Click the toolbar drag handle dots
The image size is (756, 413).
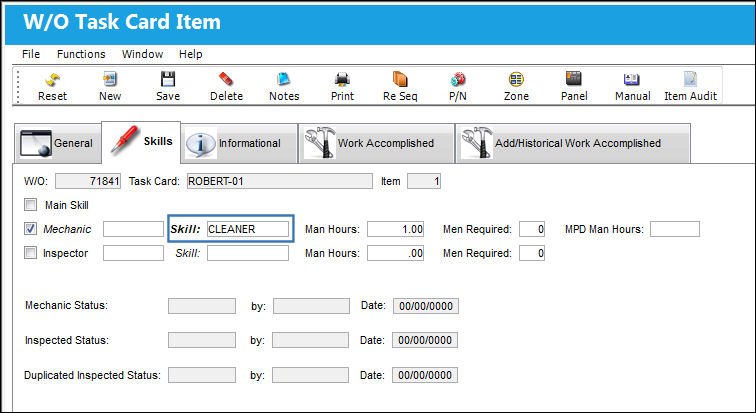tap(18, 86)
